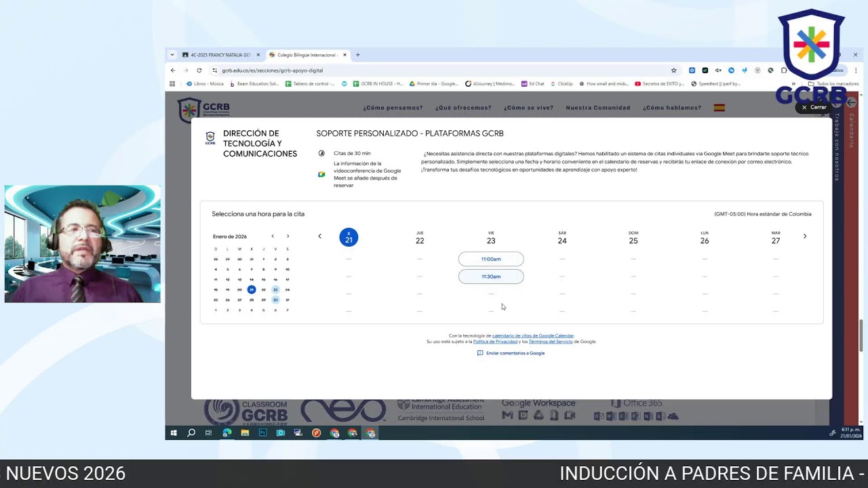Go to previous month in mini calendar
This screenshot has height=488, width=868.
(x=273, y=237)
